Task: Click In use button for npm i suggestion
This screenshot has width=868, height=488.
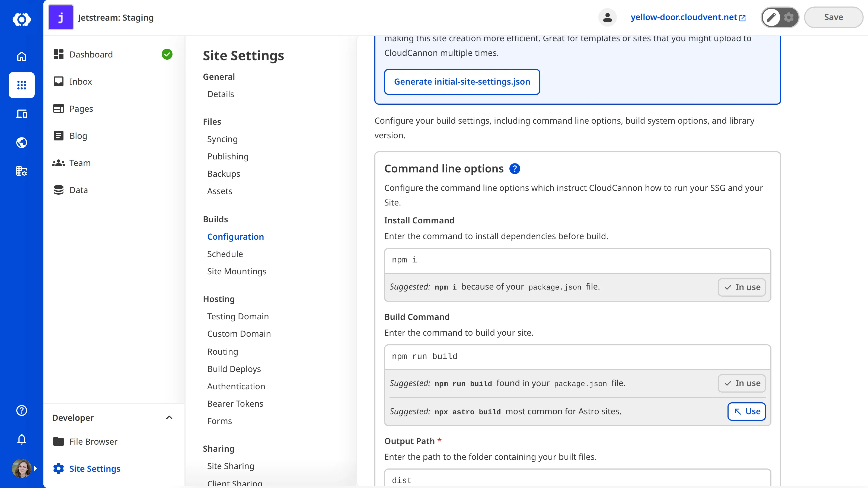Action: click(742, 287)
